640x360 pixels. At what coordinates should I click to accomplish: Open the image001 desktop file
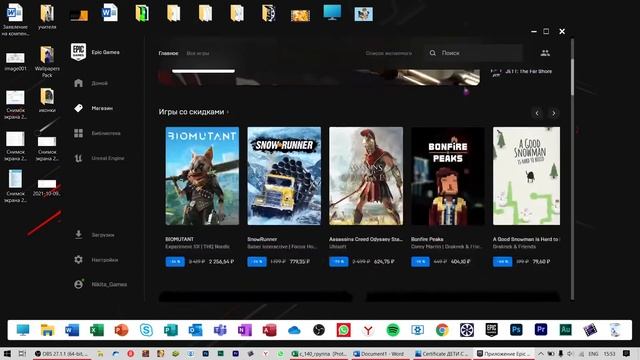(x=15, y=62)
